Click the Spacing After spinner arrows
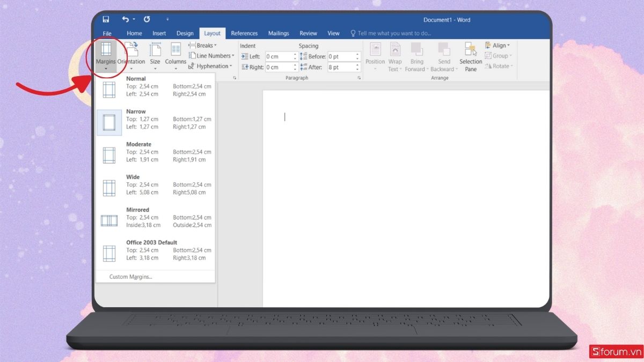644x362 pixels. point(358,67)
